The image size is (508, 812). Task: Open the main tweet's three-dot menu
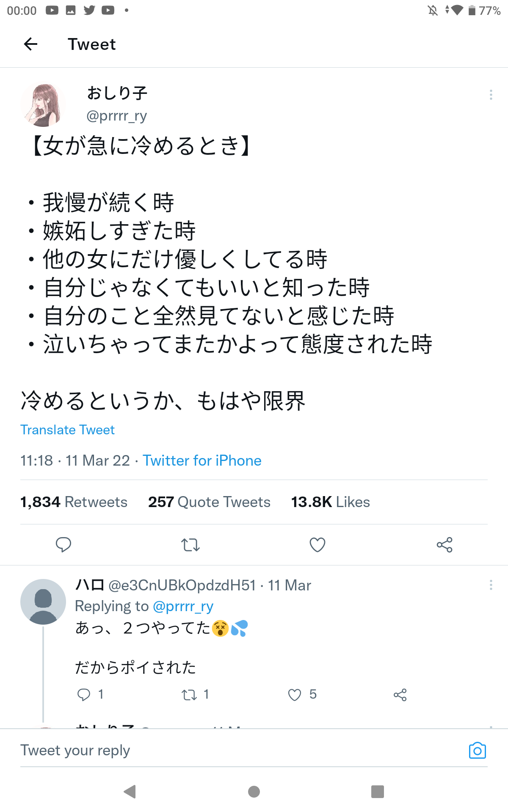click(491, 95)
